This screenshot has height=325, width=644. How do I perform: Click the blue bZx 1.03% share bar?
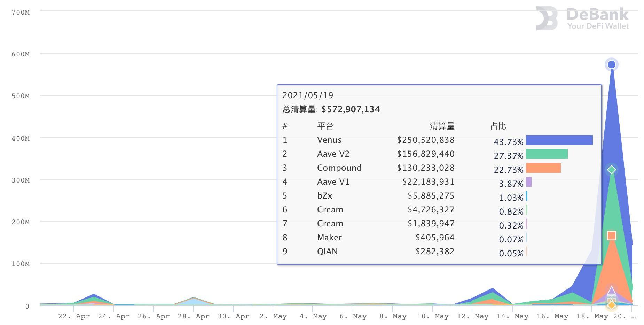[527, 196]
